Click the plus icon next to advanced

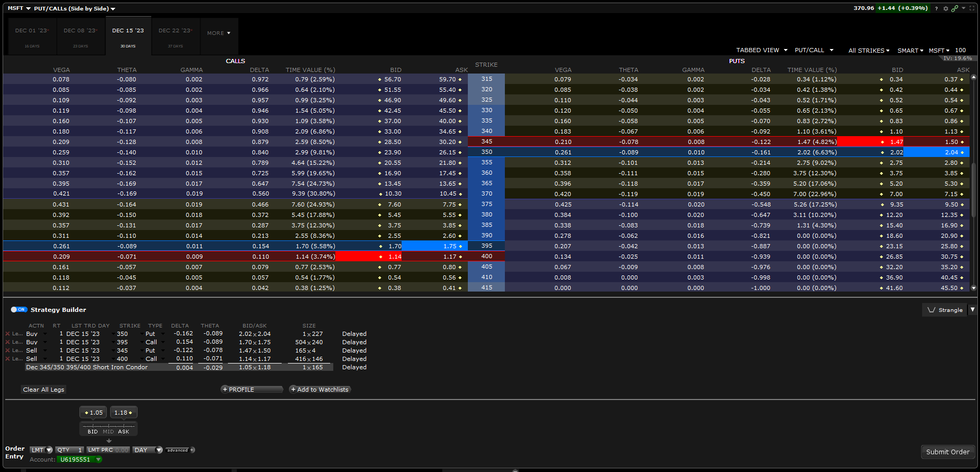tap(192, 450)
